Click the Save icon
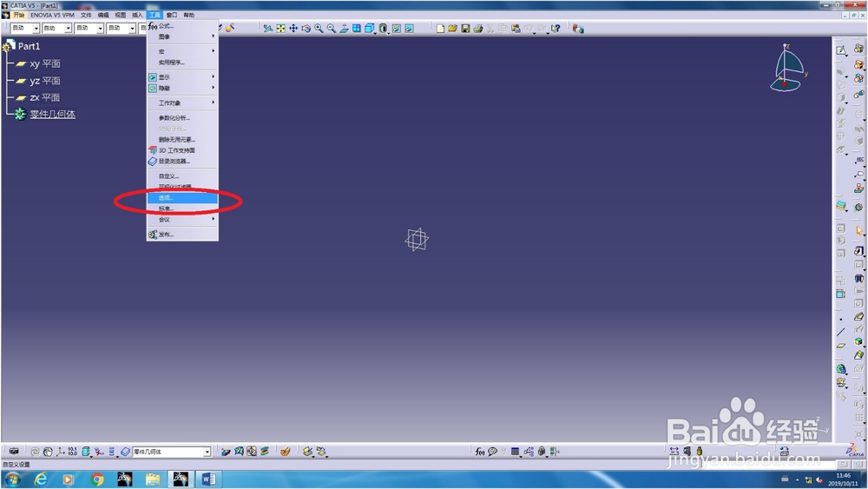The image size is (868, 489). (465, 29)
